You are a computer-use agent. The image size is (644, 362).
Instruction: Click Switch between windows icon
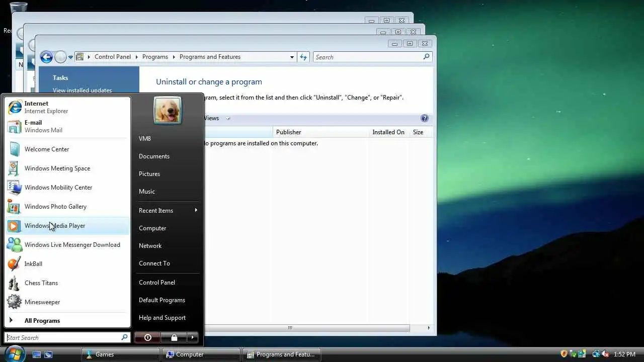point(48,354)
